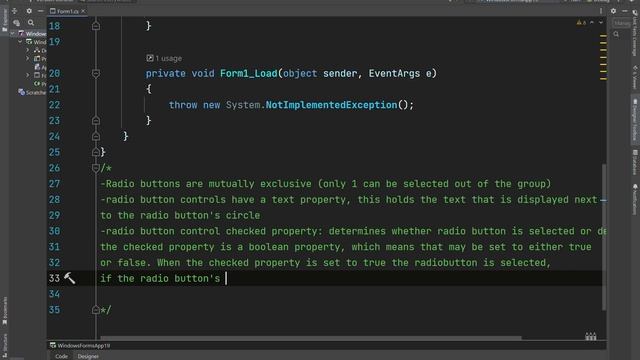Screen dimensions: 640x360
Task: Expand the Dependencies node chevron
Action: click(28, 50)
